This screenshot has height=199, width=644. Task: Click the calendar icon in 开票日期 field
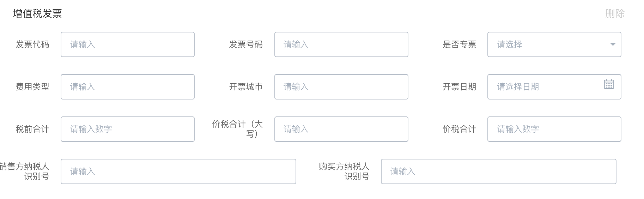tap(609, 84)
